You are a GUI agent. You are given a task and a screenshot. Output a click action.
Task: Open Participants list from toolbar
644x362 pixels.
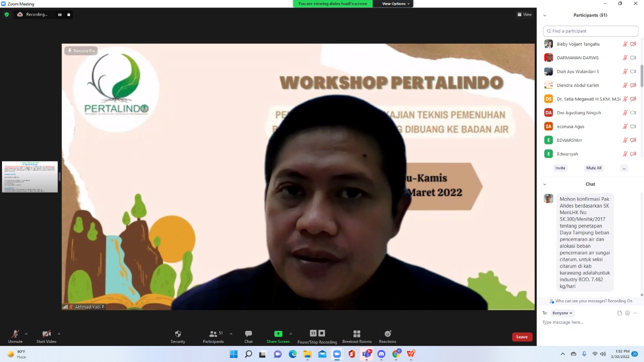(213, 334)
